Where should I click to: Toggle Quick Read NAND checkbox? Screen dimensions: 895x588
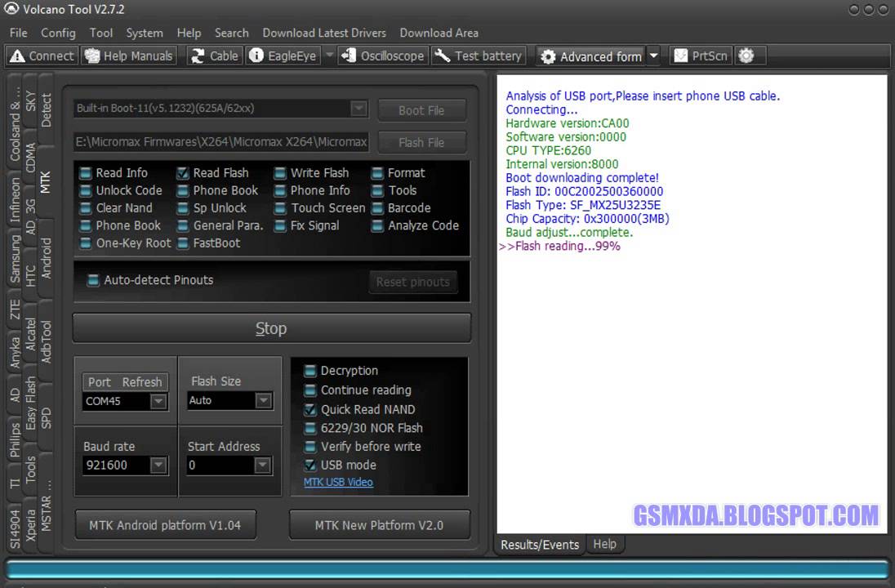(310, 410)
